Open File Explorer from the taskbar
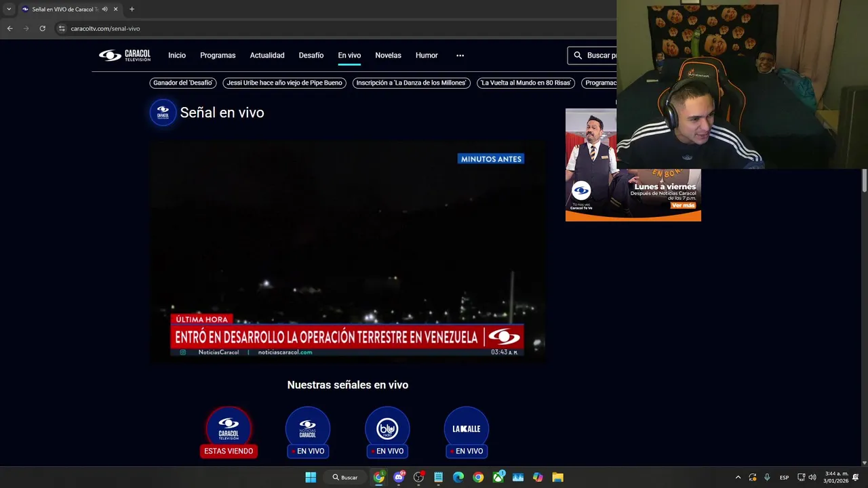868x488 pixels. click(x=557, y=477)
